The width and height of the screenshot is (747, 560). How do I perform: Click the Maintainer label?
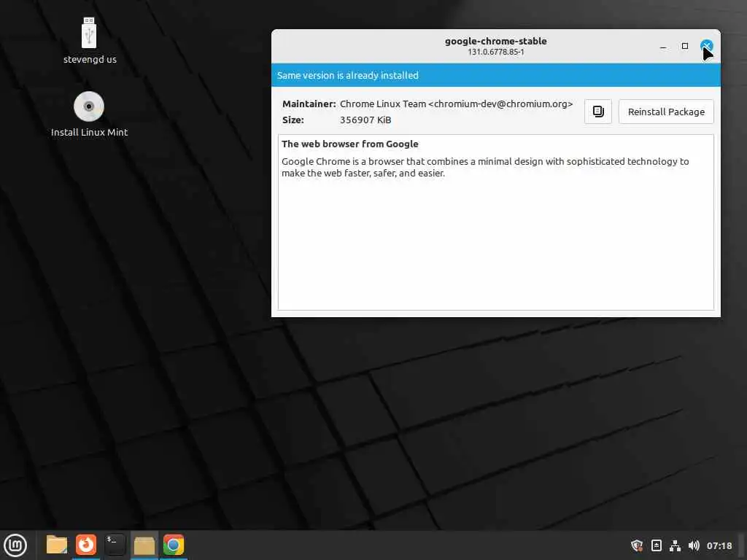pyautogui.click(x=309, y=104)
